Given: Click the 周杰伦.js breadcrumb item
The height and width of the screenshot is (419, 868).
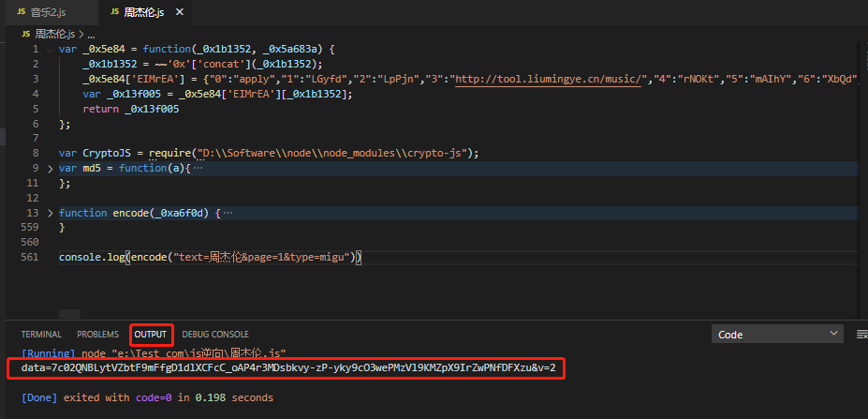Looking at the screenshot, I should pyautogui.click(x=55, y=34).
